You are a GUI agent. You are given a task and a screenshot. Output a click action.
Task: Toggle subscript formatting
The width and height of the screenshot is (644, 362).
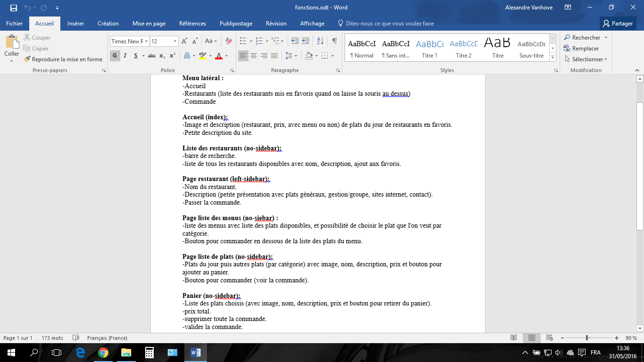162,56
